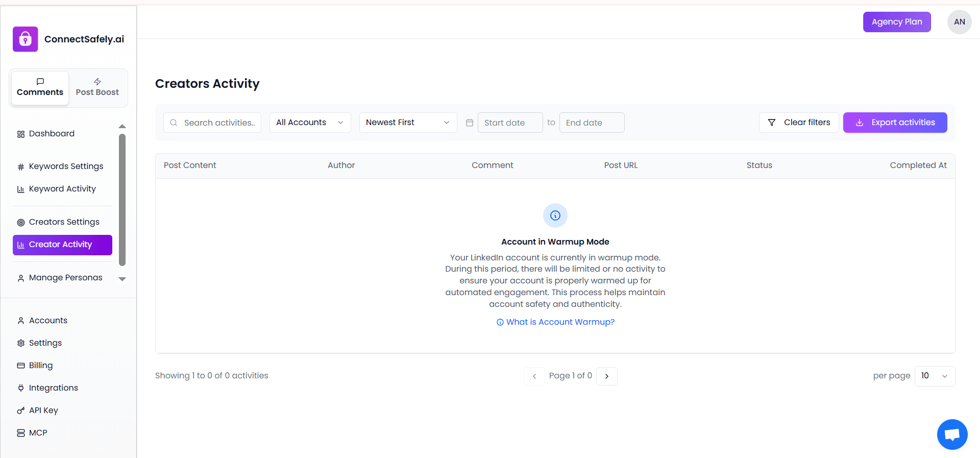Click the lightning bolt icon above Post Boost

coord(97,82)
